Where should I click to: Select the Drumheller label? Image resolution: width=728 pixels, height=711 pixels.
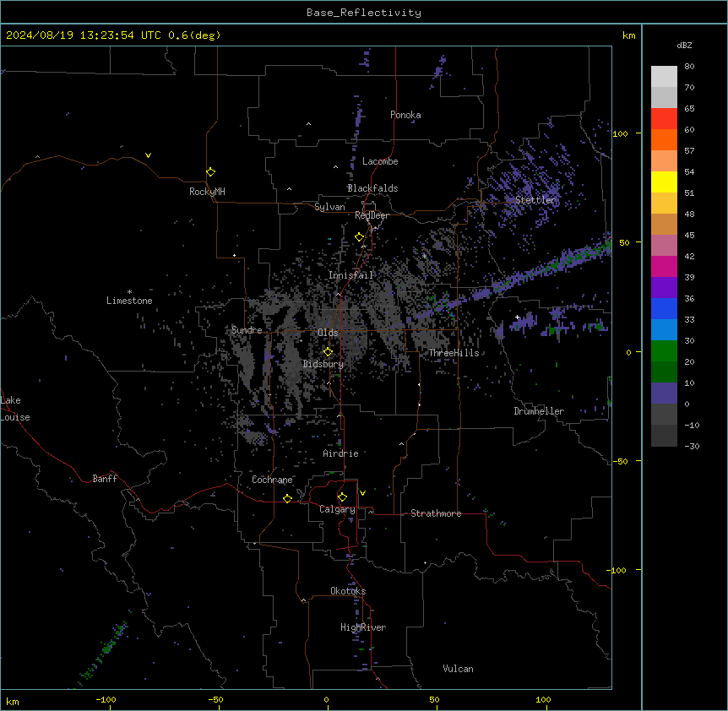(x=539, y=411)
